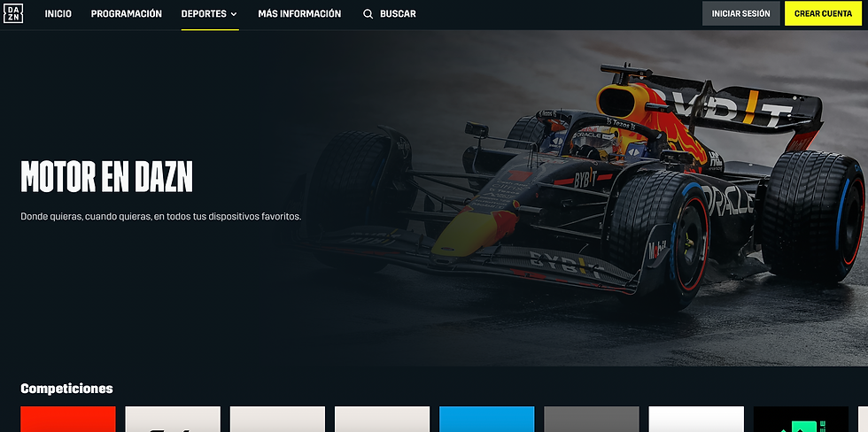Open the PROGRAMACIÓN section

click(x=126, y=14)
